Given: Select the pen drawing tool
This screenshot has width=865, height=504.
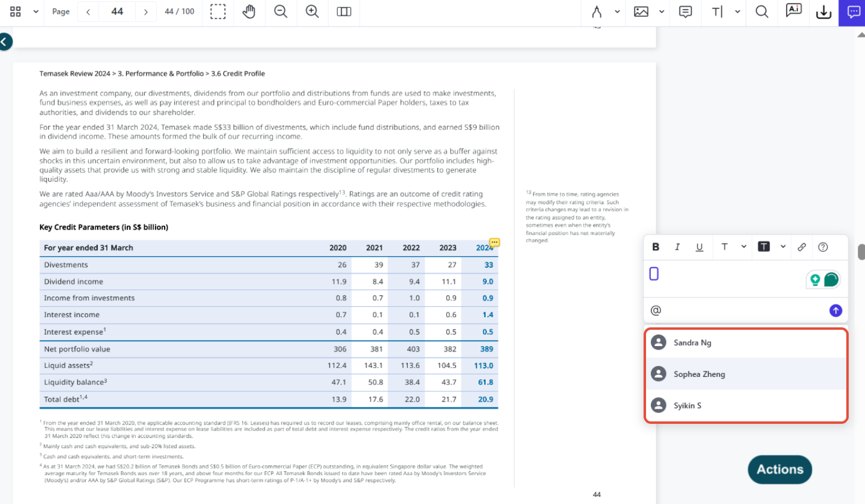Looking at the screenshot, I should 598,11.
